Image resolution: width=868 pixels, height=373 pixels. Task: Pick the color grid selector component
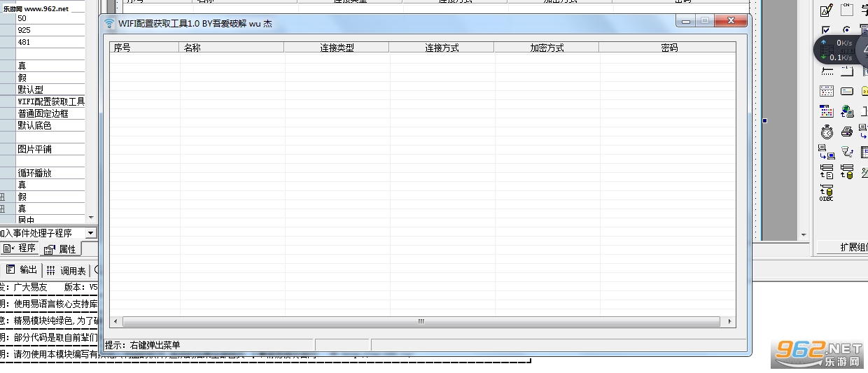tap(827, 111)
